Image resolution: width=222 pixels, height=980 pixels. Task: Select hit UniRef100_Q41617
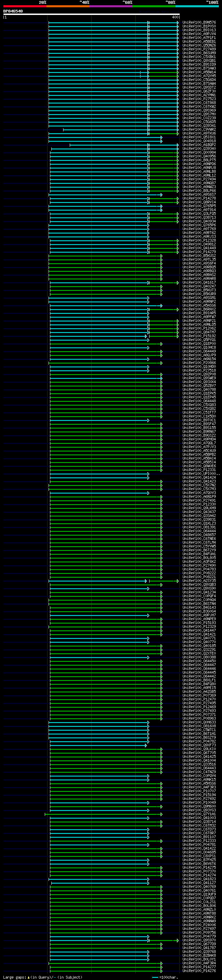(199, 282)
